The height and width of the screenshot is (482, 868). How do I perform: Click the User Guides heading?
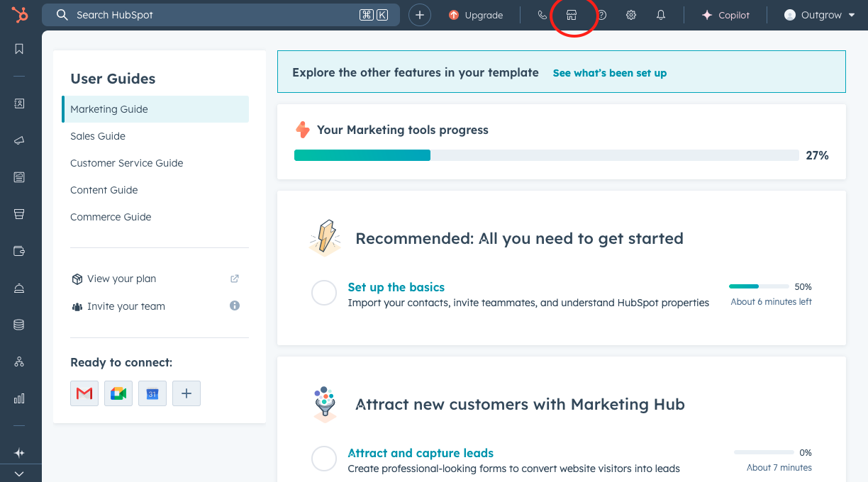pos(113,79)
